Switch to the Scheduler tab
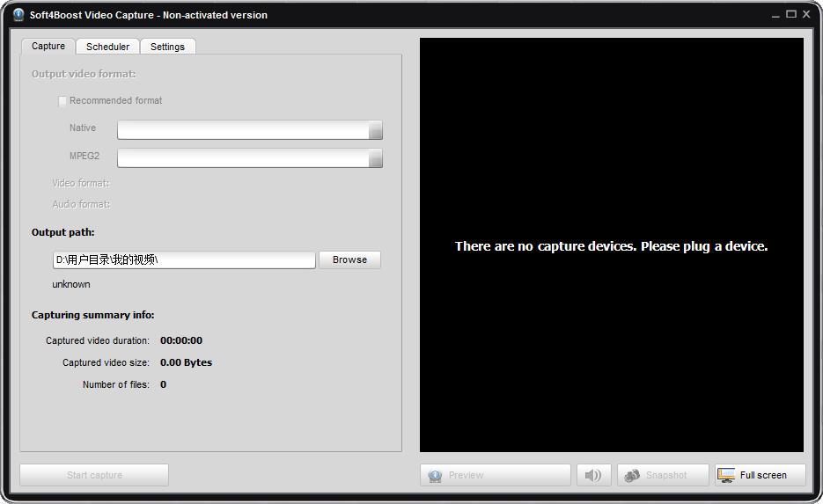Image resolution: width=823 pixels, height=504 pixels. (x=107, y=46)
